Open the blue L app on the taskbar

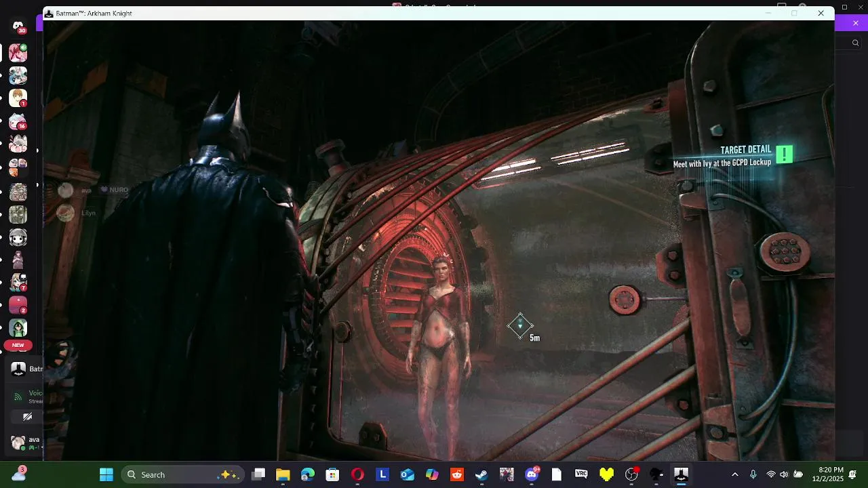click(x=382, y=474)
